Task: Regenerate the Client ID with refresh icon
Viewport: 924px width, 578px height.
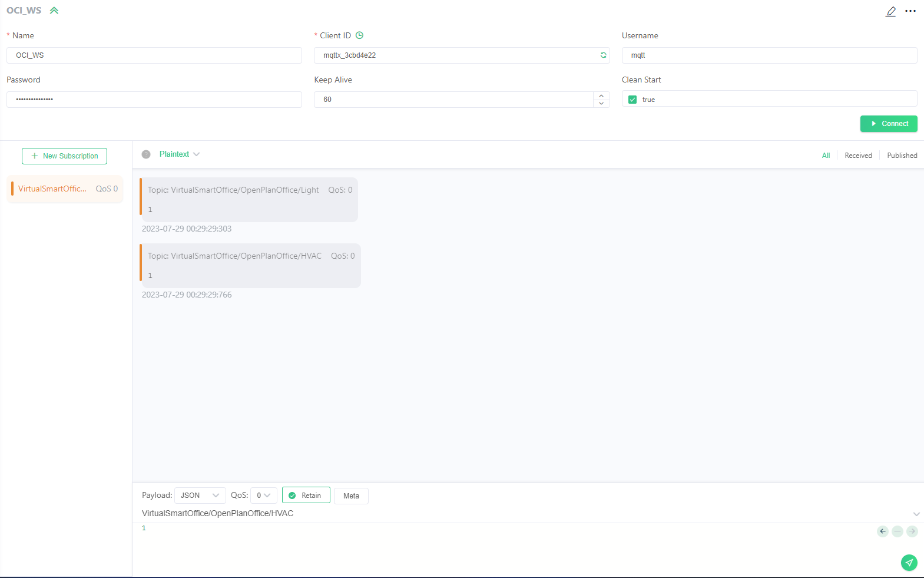Action: point(603,55)
